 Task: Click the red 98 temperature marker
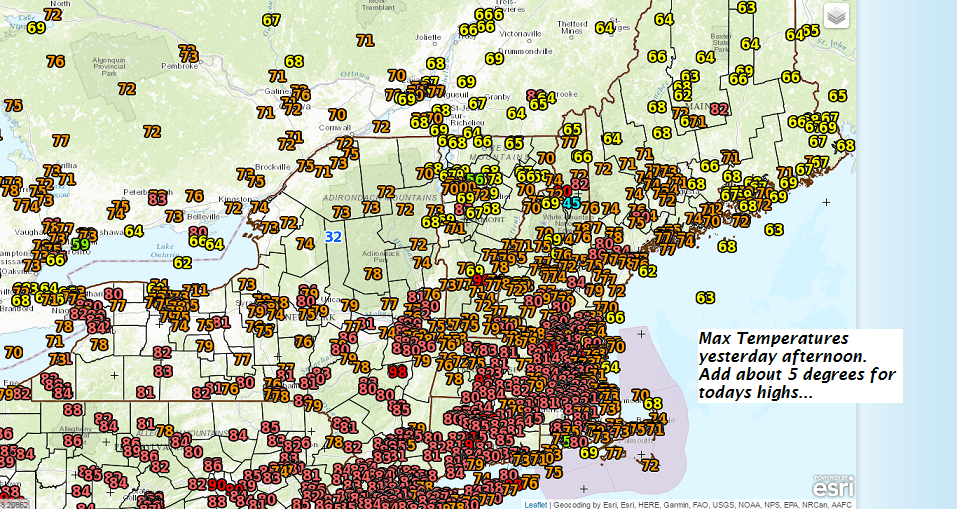397,372
